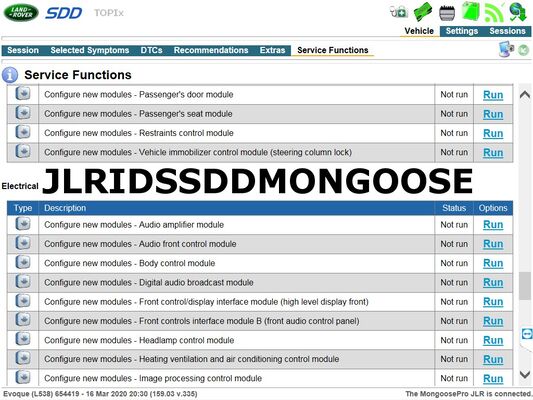The image size is (533, 400).
Task: Run Restraints control module configuration
Action: click(x=493, y=133)
